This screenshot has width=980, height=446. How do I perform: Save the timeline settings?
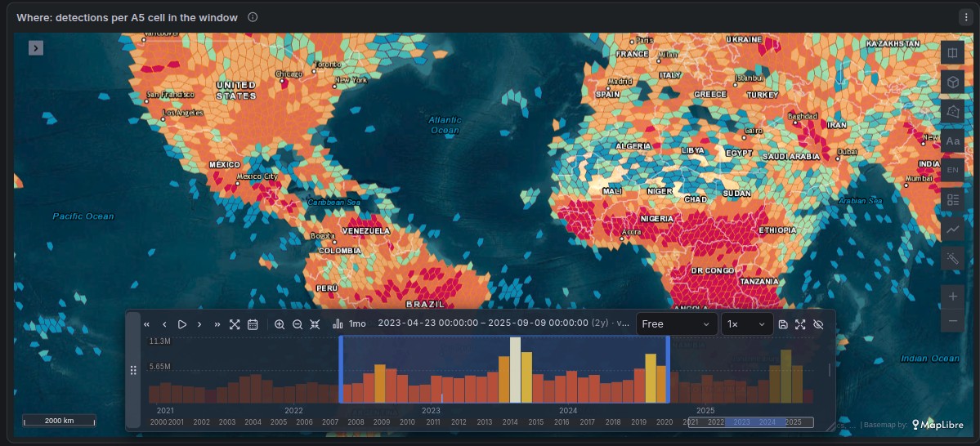point(783,324)
